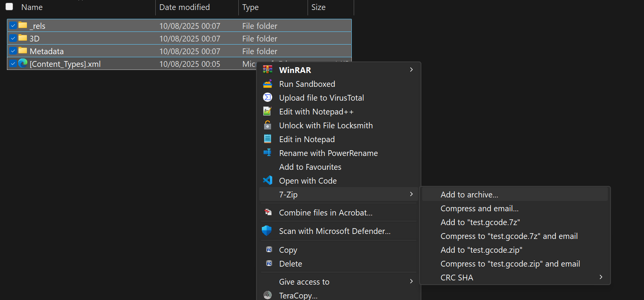Choose Add to Favourites
The width and height of the screenshot is (644, 300).
tap(338, 167)
